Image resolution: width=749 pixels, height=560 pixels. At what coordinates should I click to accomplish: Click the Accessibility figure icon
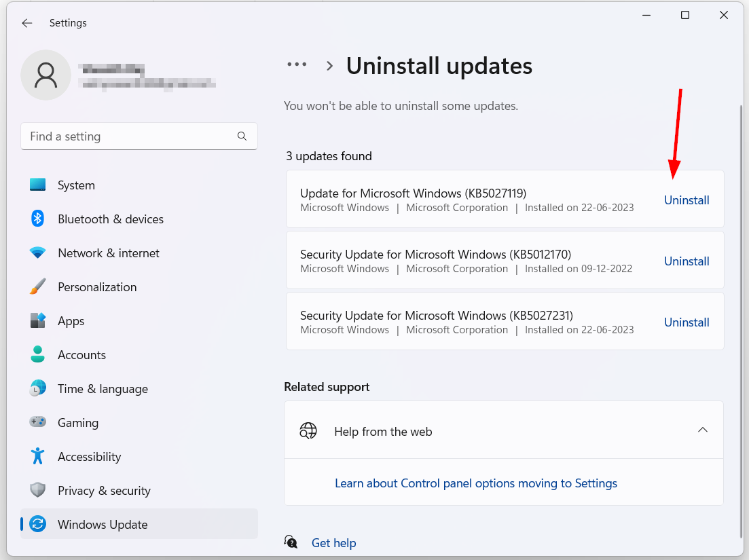[x=38, y=456]
